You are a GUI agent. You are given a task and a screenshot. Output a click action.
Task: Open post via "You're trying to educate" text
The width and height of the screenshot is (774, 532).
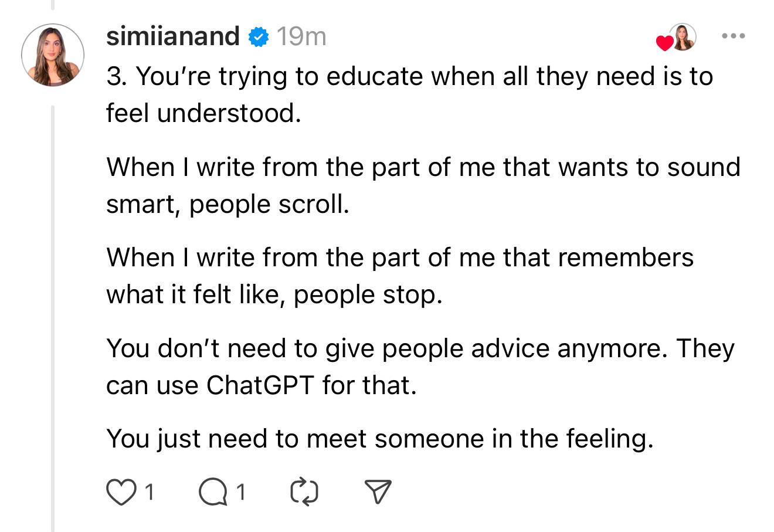[409, 94]
